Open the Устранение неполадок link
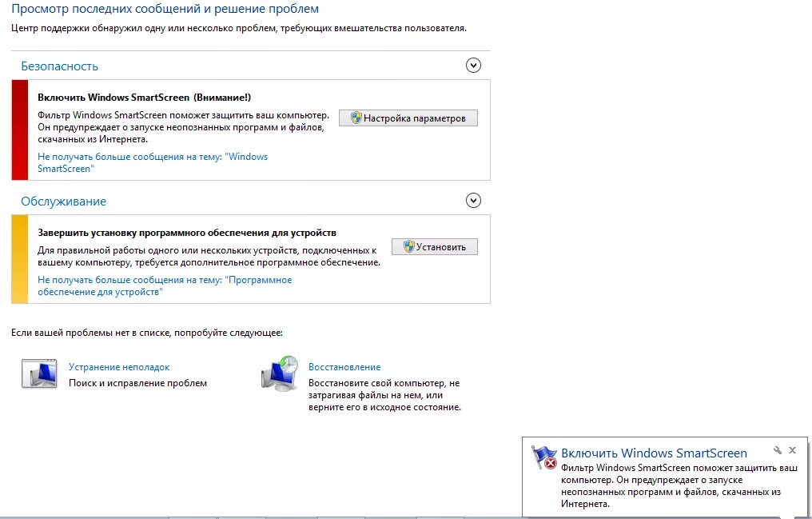The height and width of the screenshot is (519, 812). click(x=119, y=367)
